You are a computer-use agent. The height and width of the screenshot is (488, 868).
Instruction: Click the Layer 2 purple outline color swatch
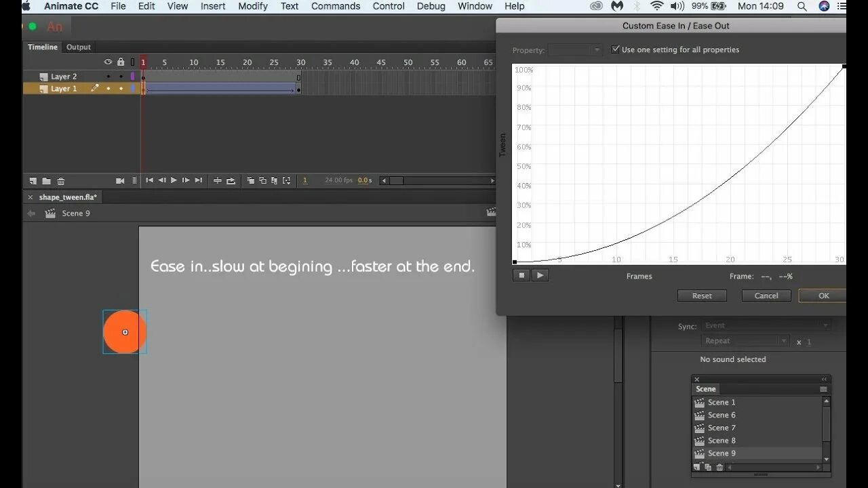(133, 77)
